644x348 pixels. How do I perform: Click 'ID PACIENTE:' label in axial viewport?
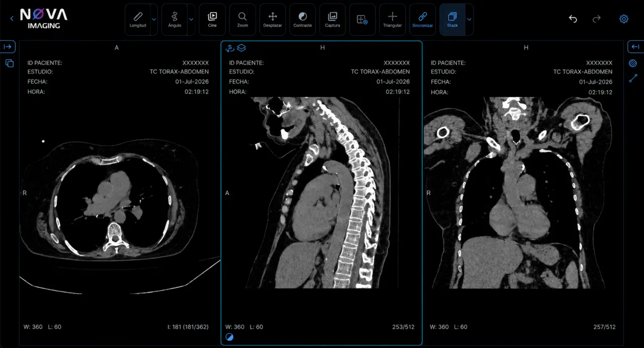coord(45,63)
